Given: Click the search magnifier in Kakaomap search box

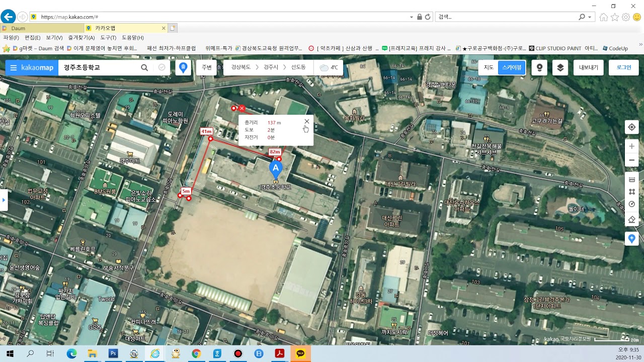Looking at the screenshot, I should (144, 67).
